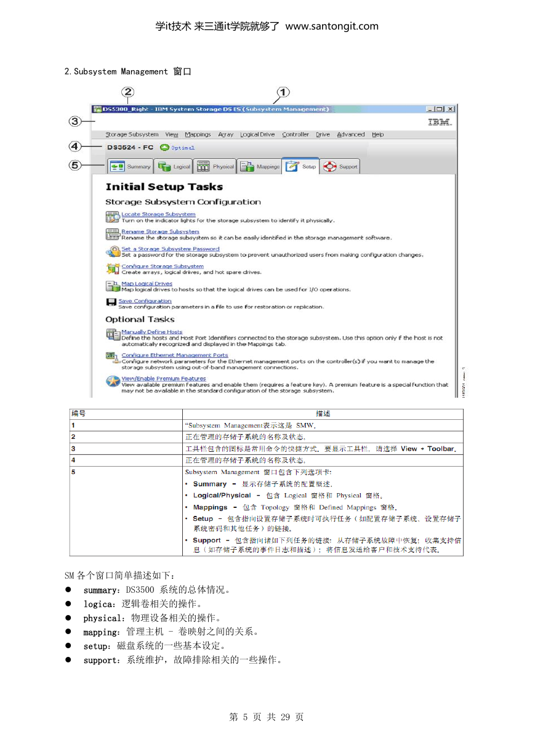Open the Storage Subsystem menu

132,134
